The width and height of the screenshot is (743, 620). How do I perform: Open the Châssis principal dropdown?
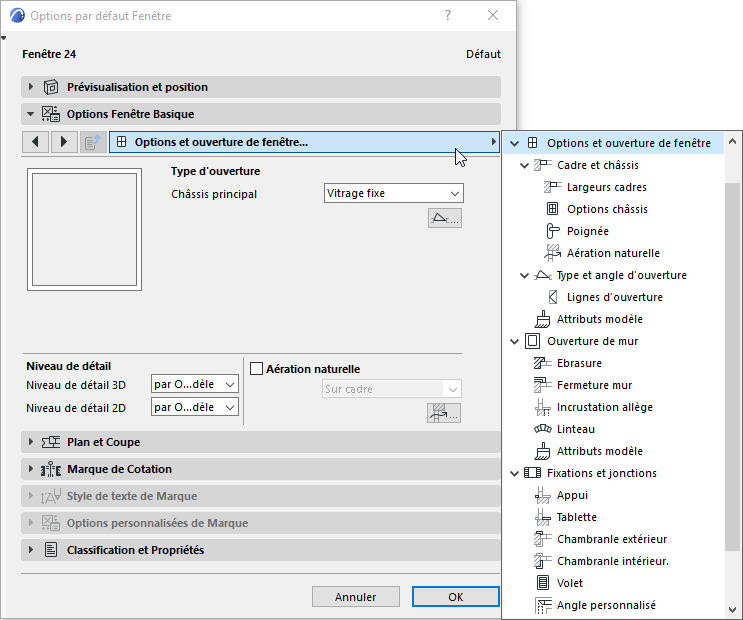[394, 193]
